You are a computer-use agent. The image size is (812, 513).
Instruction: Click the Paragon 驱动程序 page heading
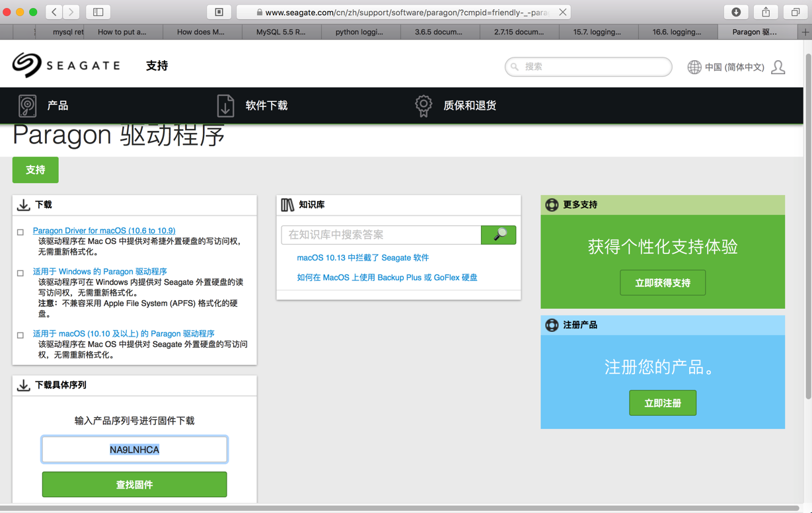tap(119, 135)
